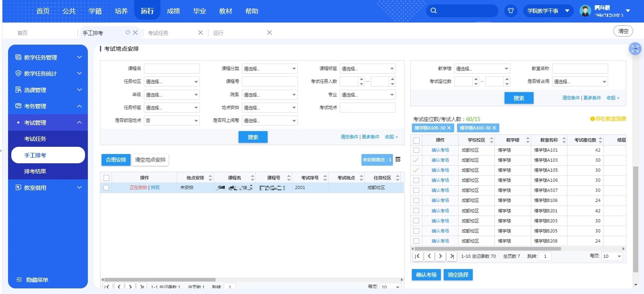Toggle select-all checkbox in classroom table header
This screenshot has width=644, height=294.
(x=416, y=140)
